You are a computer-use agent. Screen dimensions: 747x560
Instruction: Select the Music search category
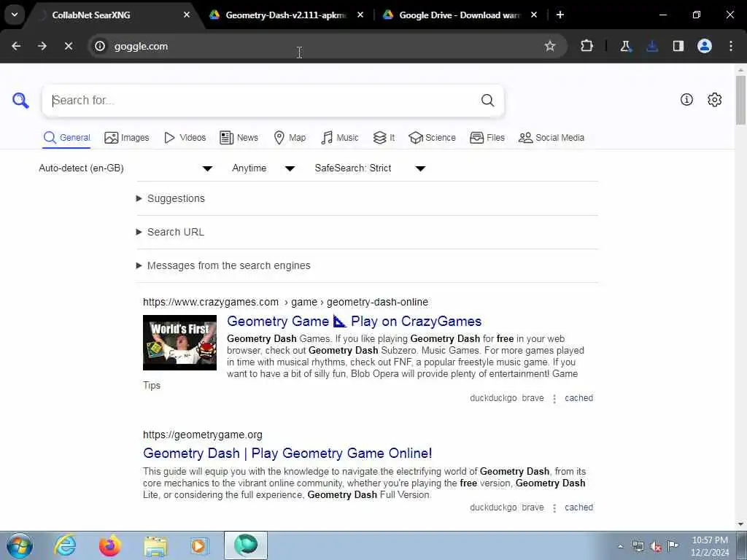(340, 138)
